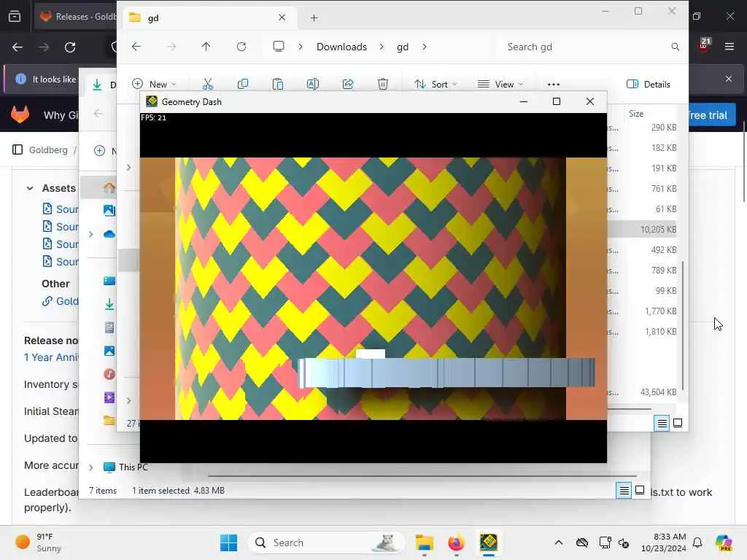
Task: Click the Size column header
Action: click(636, 113)
